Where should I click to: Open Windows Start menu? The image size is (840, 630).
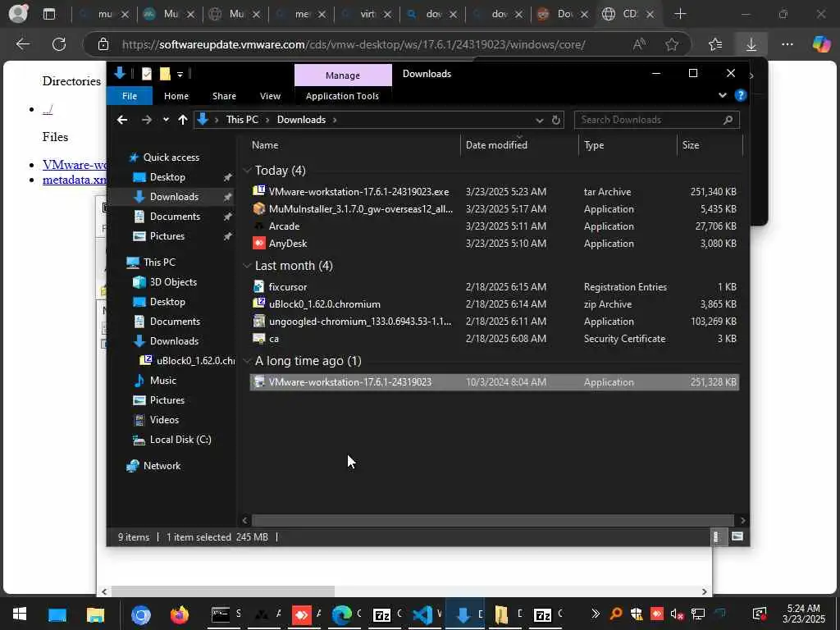[20, 614]
